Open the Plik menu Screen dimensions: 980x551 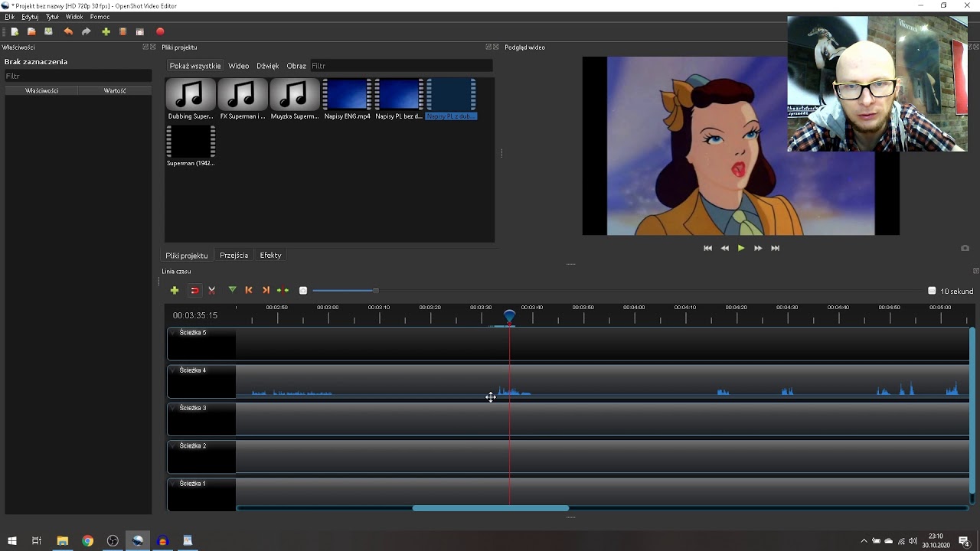point(9,17)
